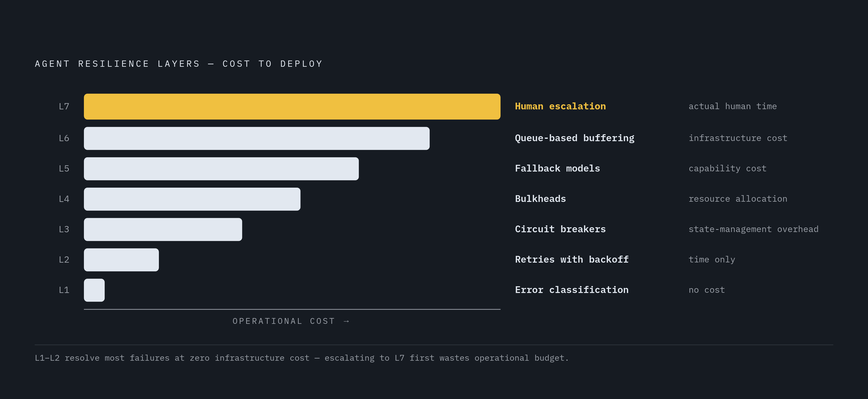
Task: Click the L2 Retries with backoff bar
Action: (x=121, y=259)
